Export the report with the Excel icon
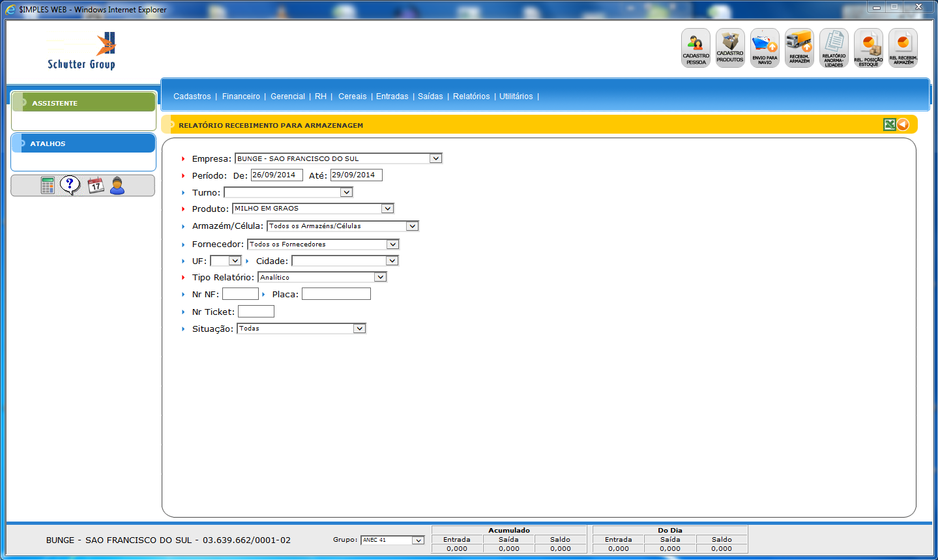The image size is (938, 560). 889,125
